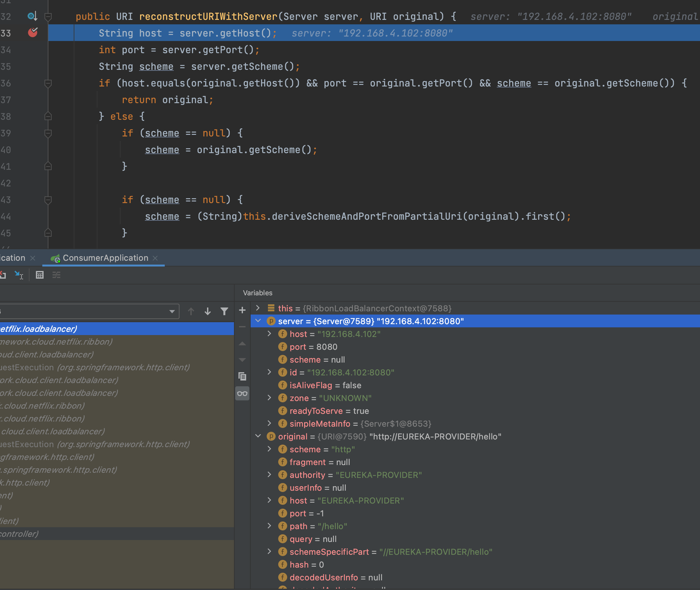
Task: Expand the 'this' RibbonLoadBalancerContext variable
Action: (258, 308)
